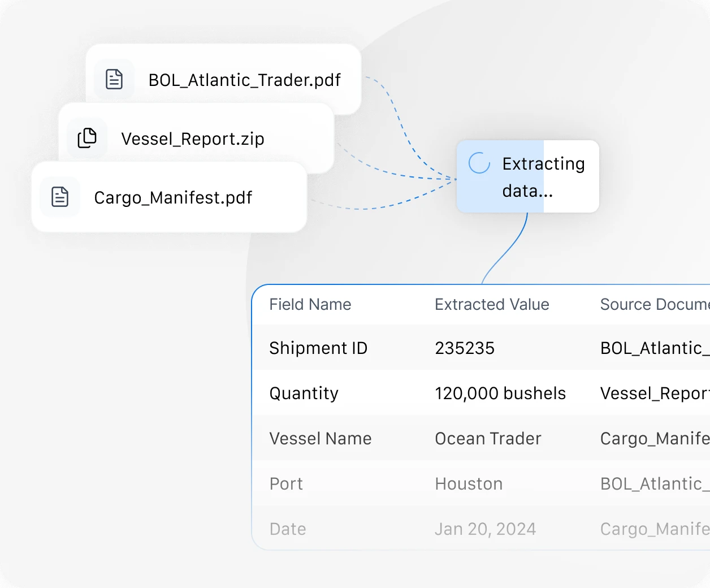Click the Source Document column header
Image resolution: width=710 pixels, height=588 pixels.
point(653,304)
